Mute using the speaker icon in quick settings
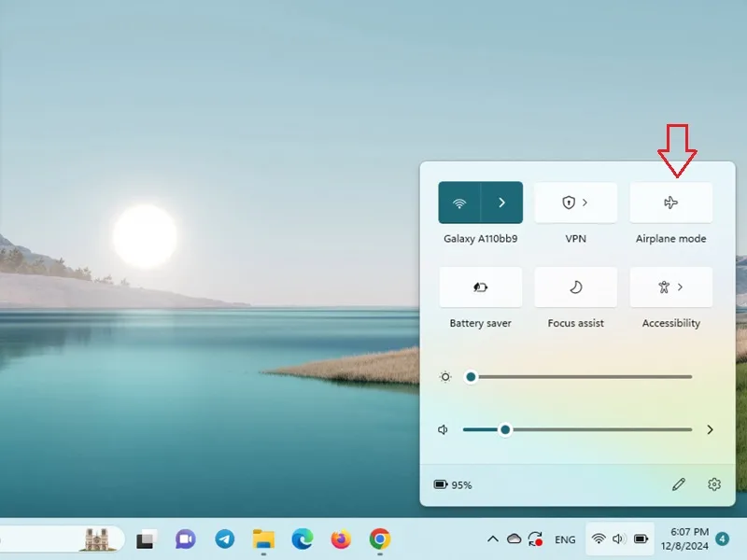This screenshot has height=560, width=747. pyautogui.click(x=443, y=429)
